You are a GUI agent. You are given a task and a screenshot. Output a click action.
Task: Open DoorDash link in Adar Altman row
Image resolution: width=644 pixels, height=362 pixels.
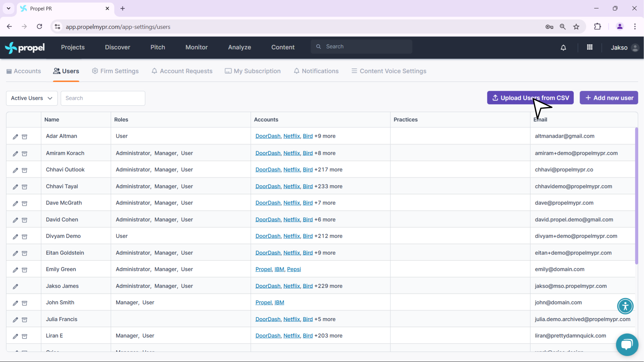(x=268, y=136)
